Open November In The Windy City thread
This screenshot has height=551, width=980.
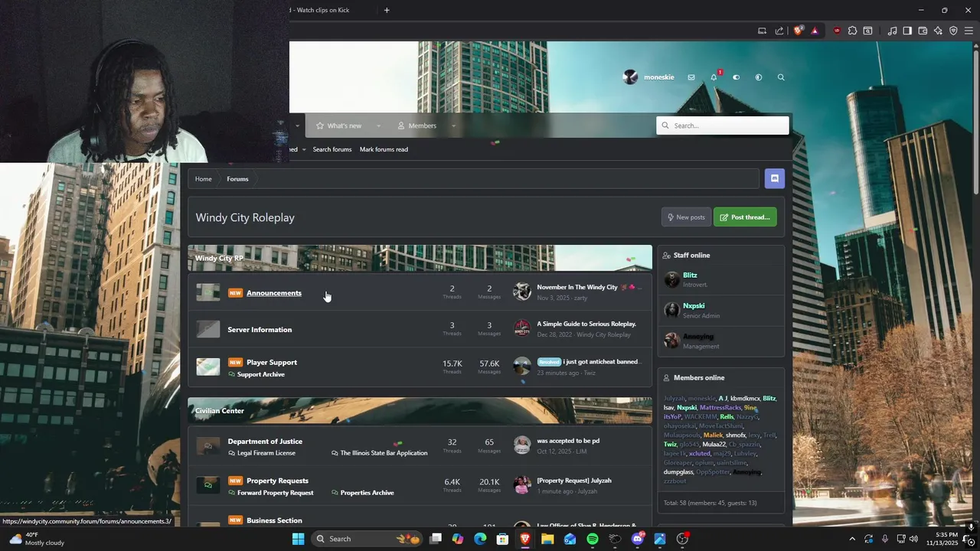click(x=577, y=287)
